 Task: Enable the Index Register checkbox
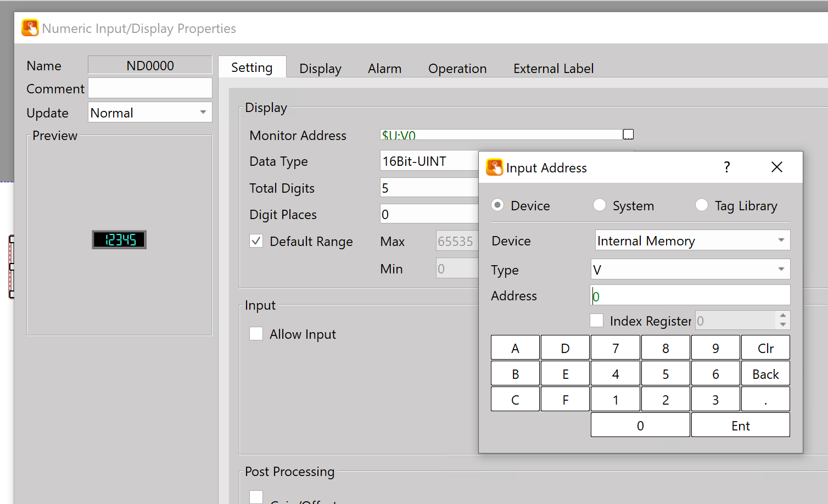[596, 321]
